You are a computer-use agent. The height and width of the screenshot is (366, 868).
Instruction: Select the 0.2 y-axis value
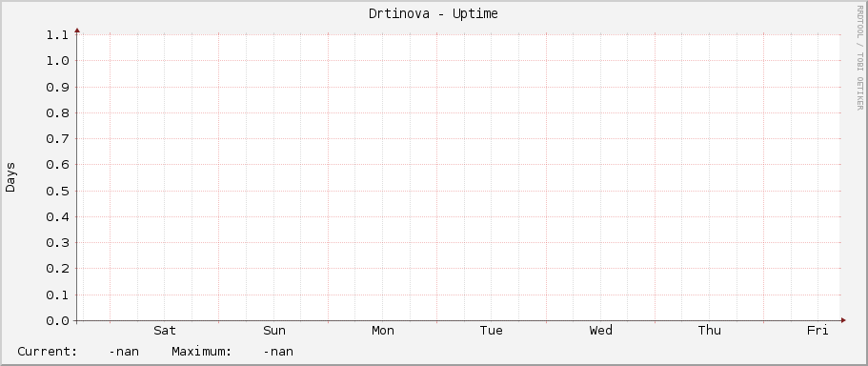click(57, 269)
